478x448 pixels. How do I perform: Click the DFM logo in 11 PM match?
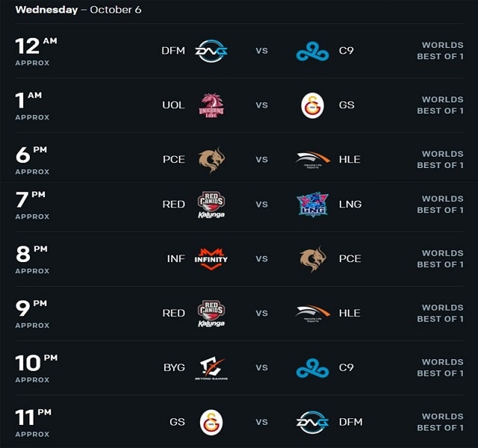click(312, 422)
